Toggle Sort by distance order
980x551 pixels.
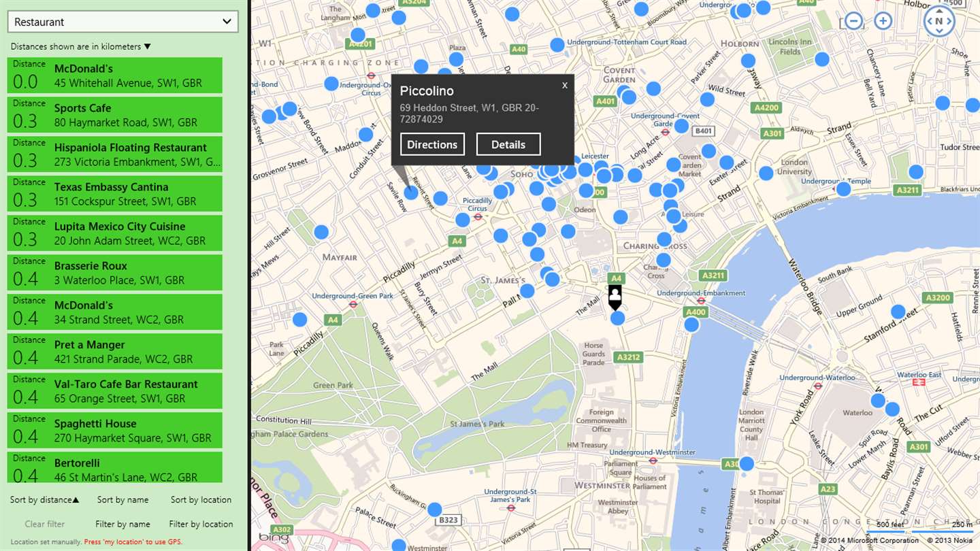click(44, 499)
